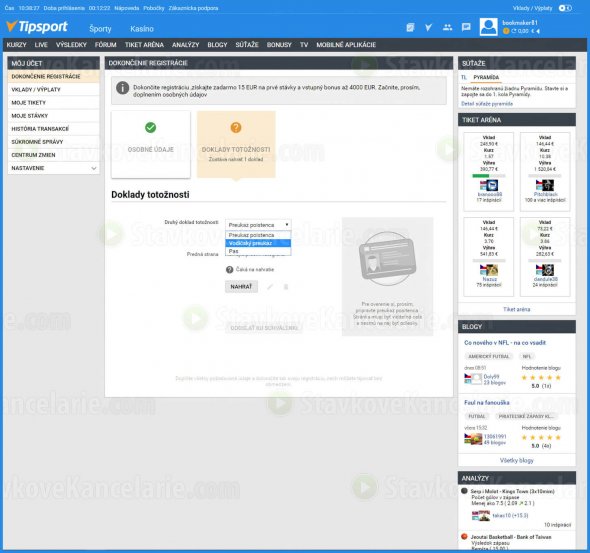This screenshot has height=553, width=590.
Task: Click the NAHRAŤ upload button
Action: [x=241, y=287]
